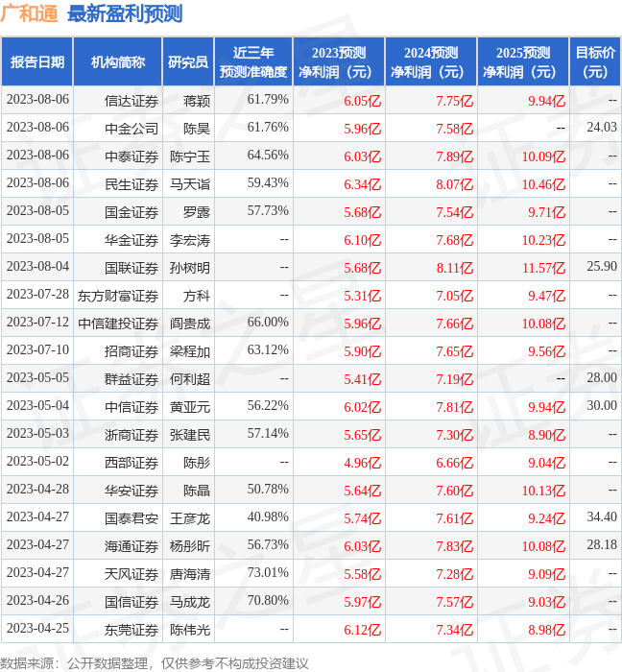This screenshot has height=672, width=622.
Task: Click the 中金公司 institution name
Action: point(132,129)
